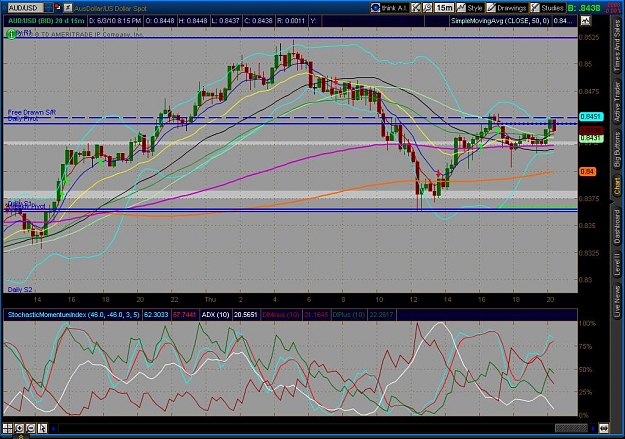The width and height of the screenshot is (625, 439).
Task: Click the Free Drawn S/R line label
Action: (x=32, y=112)
